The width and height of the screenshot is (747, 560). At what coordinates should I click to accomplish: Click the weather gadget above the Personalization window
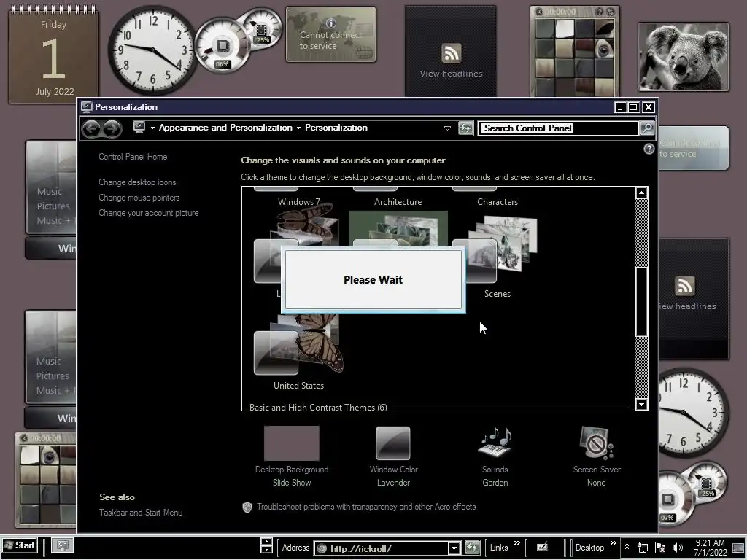click(330, 34)
